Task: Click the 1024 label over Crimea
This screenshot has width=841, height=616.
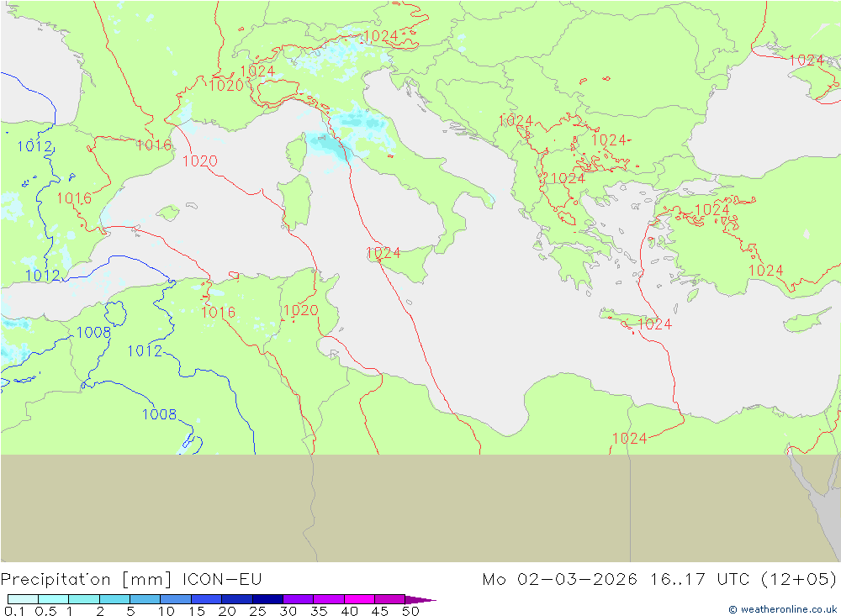Action: tap(807, 60)
